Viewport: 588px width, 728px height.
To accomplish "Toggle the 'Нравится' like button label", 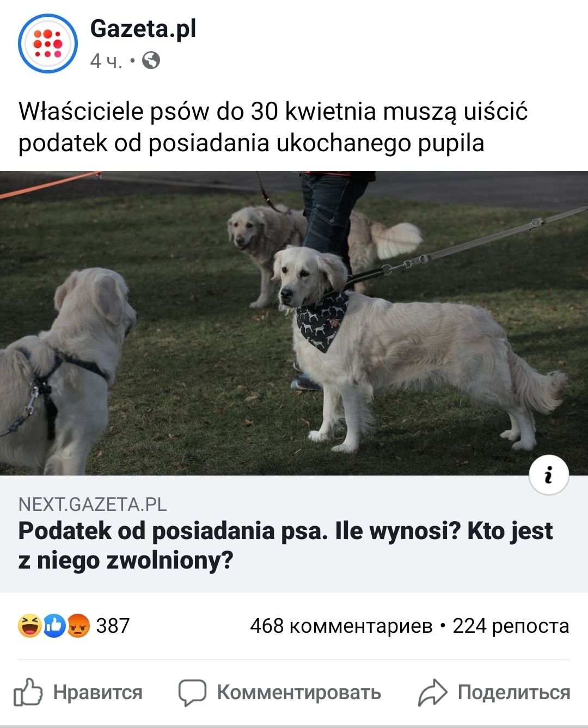I will (x=98, y=692).
